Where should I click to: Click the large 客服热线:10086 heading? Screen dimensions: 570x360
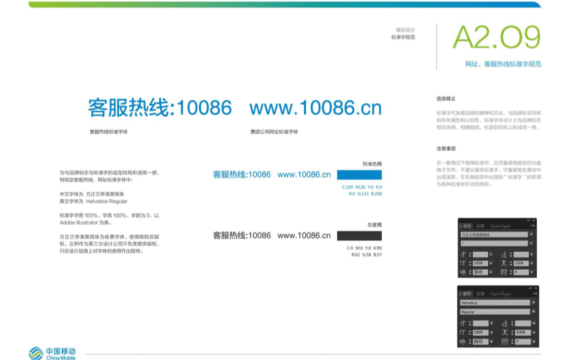pyautogui.click(x=160, y=108)
